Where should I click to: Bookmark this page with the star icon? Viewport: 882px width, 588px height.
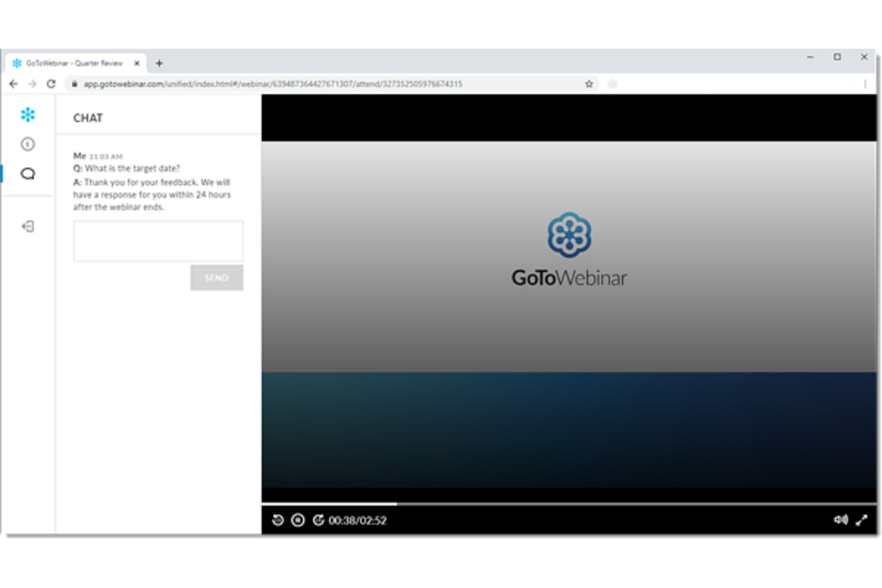pos(589,84)
